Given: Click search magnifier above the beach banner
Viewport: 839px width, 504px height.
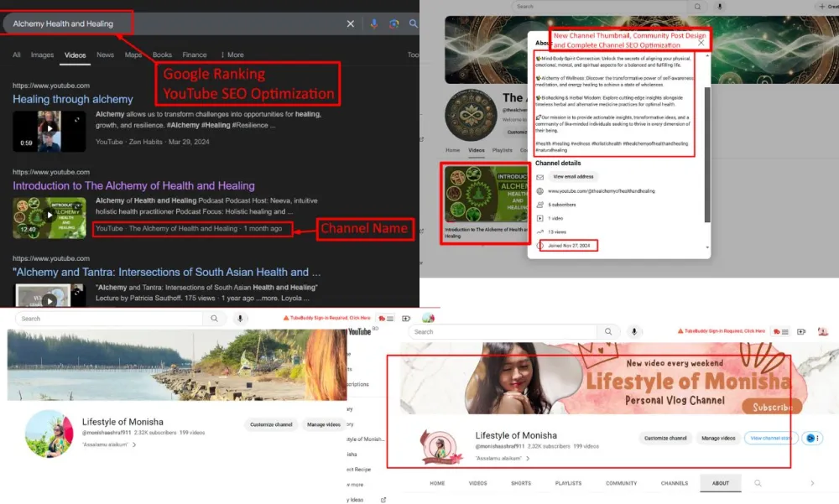Looking at the screenshot, I should 214,319.
